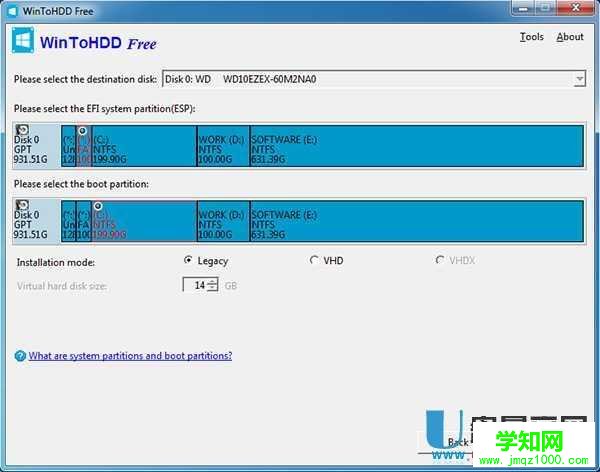Select C: NTFS 199.90G in ESP row
Image resolution: width=600 pixels, height=472 pixels.
(144, 146)
